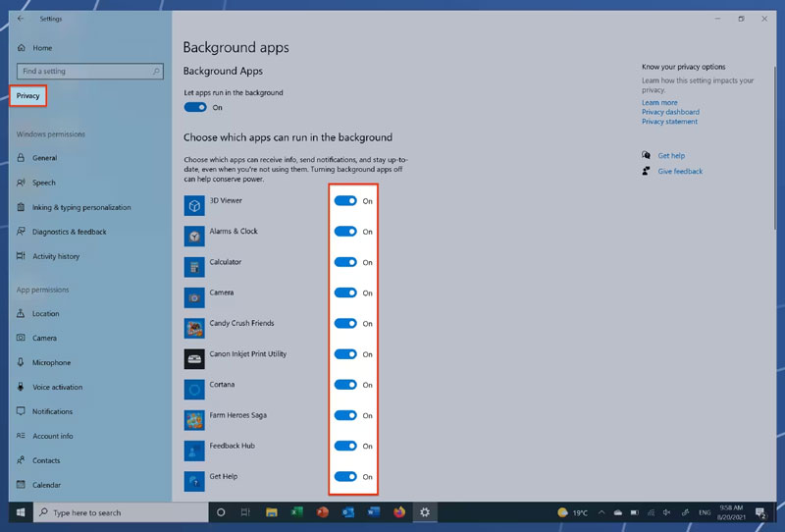Go back using the Settings back arrow
The width and height of the screenshot is (785, 532).
point(21,19)
